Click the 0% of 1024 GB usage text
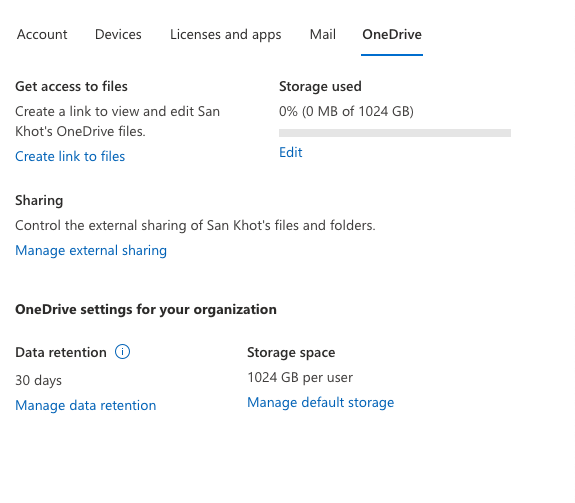 [346, 111]
